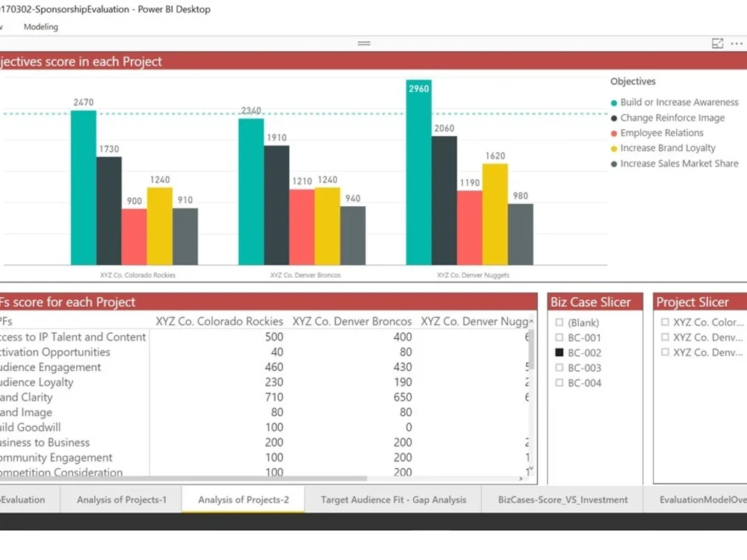Select the 1910 dark bar for Denver Broncos
Screen dimensions: 747x560
(x=276, y=205)
